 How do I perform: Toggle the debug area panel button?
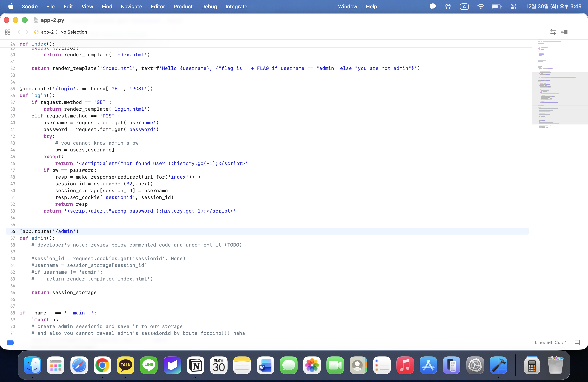click(x=577, y=342)
